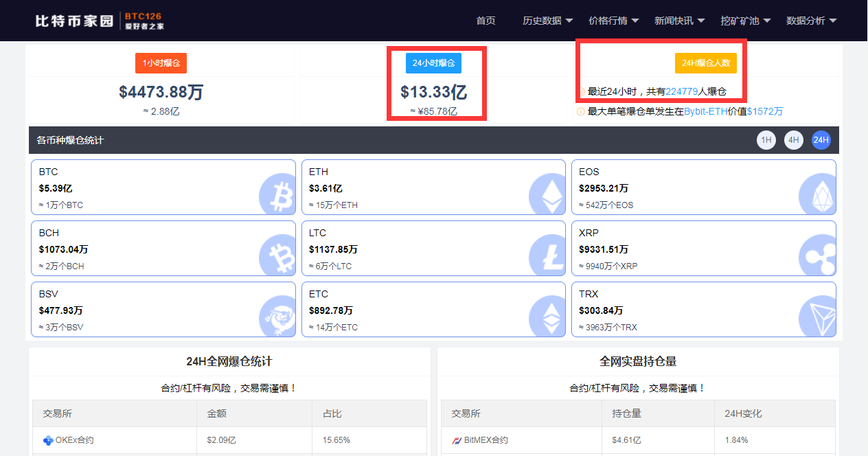Open the BitMEX合约 exchange link
Screen dimensions: 868x456
(x=486, y=440)
